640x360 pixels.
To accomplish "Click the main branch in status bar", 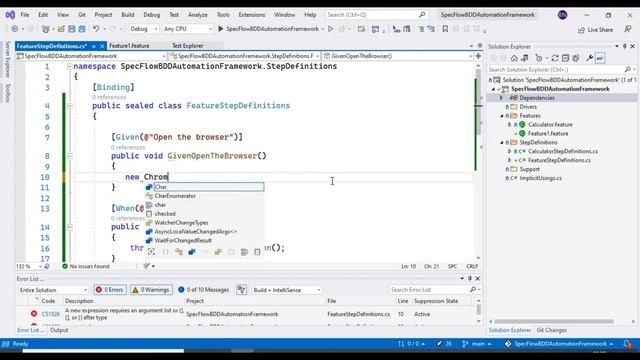I will click(477, 344).
